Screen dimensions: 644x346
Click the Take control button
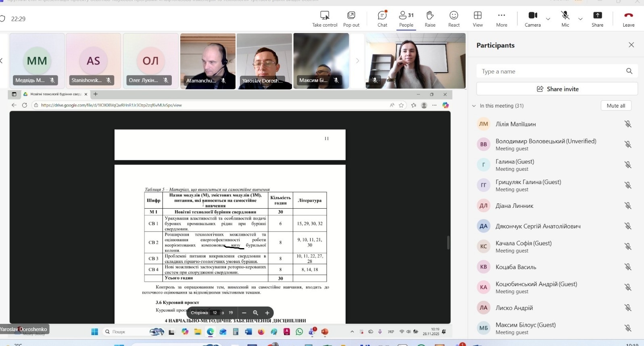click(x=324, y=19)
